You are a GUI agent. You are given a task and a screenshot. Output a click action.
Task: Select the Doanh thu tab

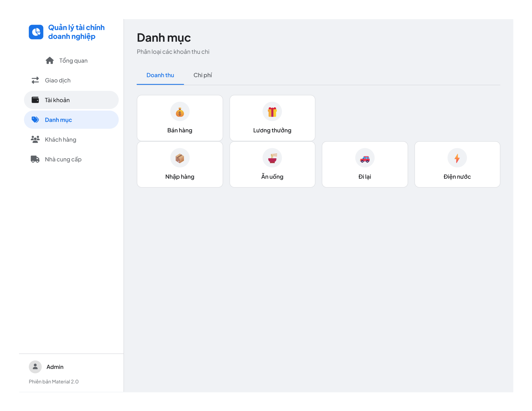[160, 75]
